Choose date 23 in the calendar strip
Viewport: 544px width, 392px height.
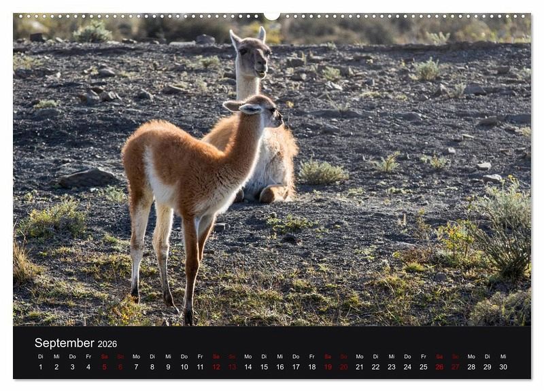click(x=392, y=367)
